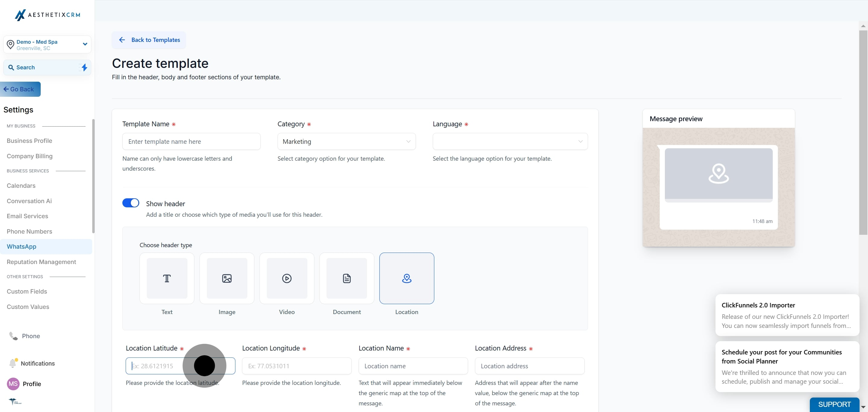Open Notifications bell icon
868x412 pixels.
coord(13,363)
